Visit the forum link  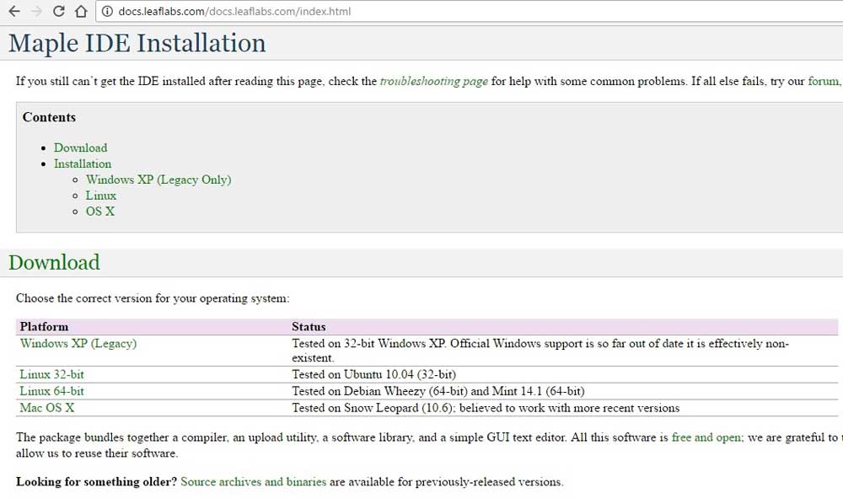[823, 81]
